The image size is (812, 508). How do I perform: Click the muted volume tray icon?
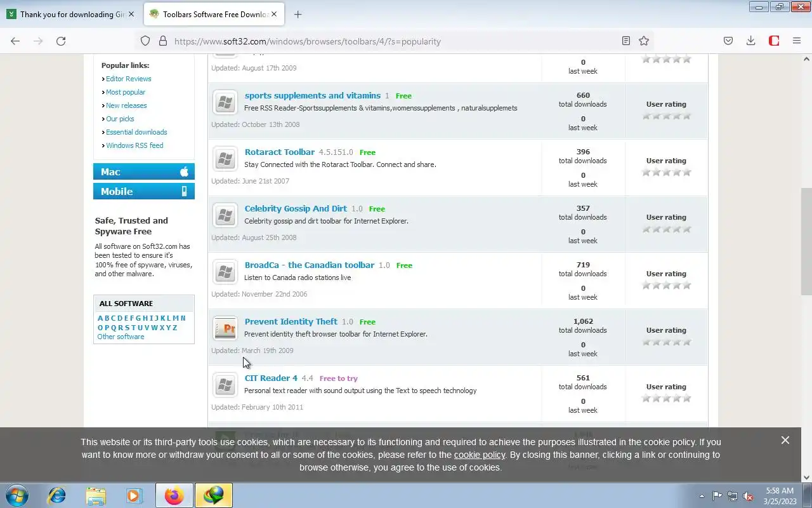[x=749, y=496]
